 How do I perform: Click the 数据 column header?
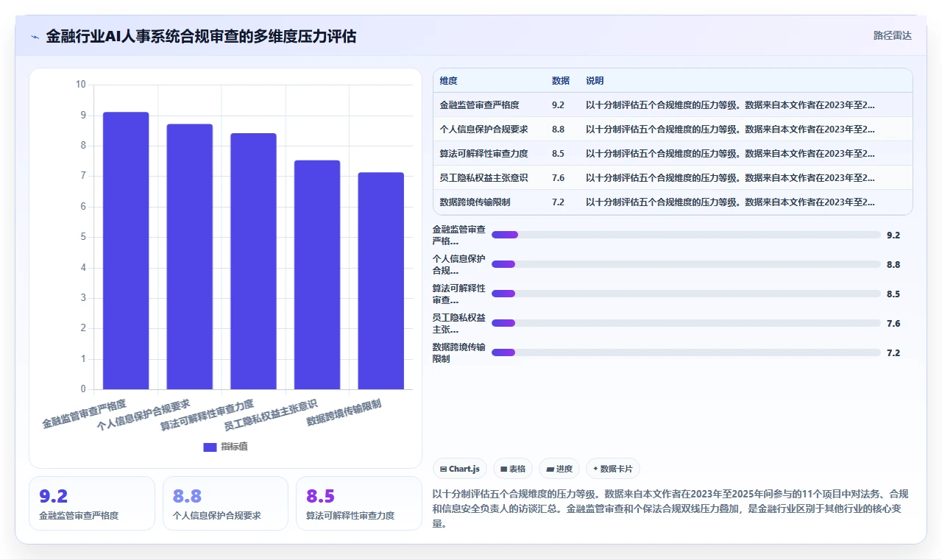pyautogui.click(x=561, y=81)
